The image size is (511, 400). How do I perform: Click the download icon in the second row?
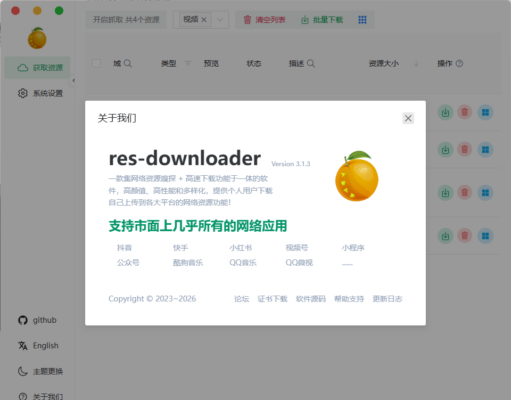click(x=445, y=150)
